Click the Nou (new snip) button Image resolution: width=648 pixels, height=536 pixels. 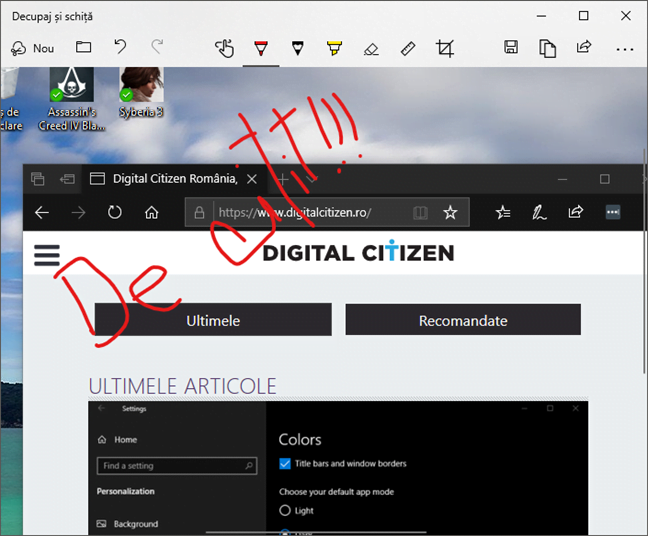[x=32, y=48]
